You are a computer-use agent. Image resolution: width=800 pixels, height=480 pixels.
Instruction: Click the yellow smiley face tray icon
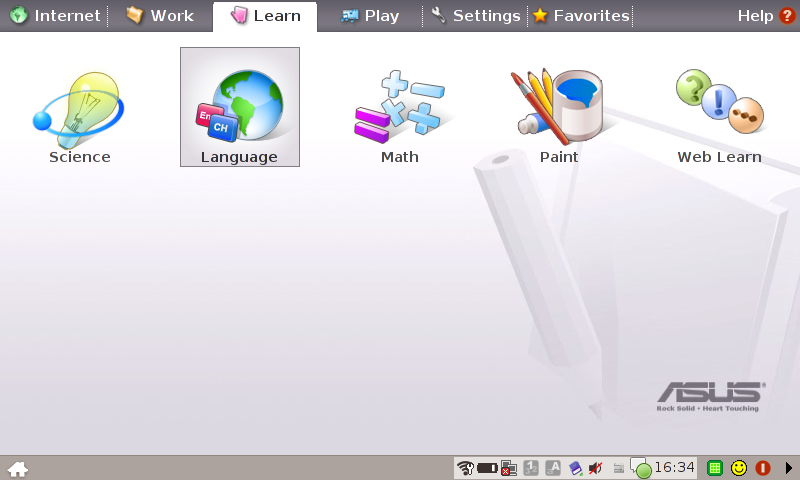[739, 468]
